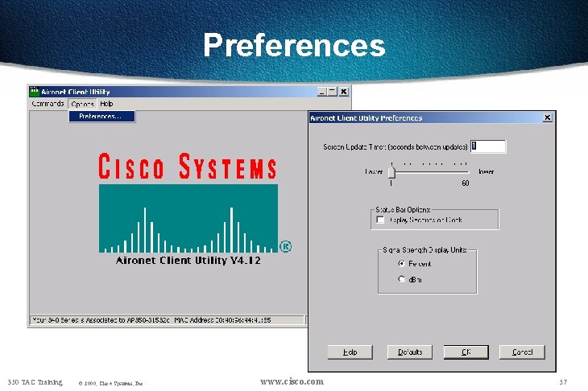Open the Commands menu
Viewport: 588px width, 391px height.
click(x=48, y=104)
